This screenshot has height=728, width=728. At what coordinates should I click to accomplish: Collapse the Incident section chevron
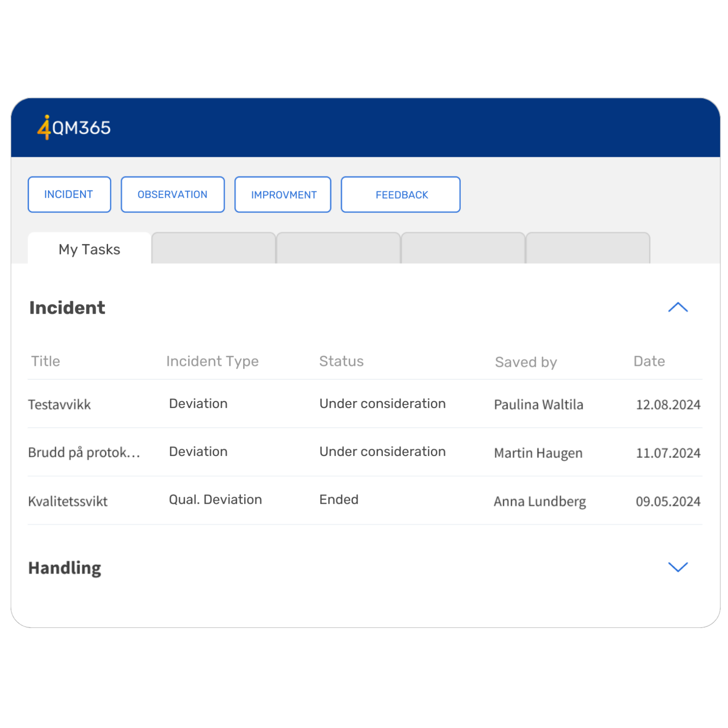point(679,308)
